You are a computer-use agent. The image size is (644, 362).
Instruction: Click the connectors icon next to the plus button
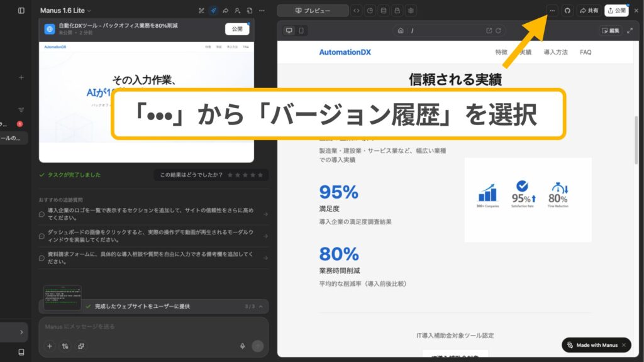coord(65,346)
